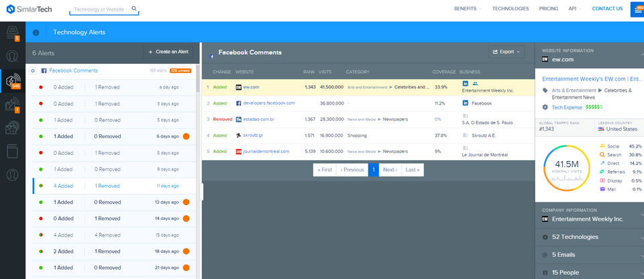Click the people icon in ew.com row
The height and width of the screenshot is (279, 644).
pos(475,83)
